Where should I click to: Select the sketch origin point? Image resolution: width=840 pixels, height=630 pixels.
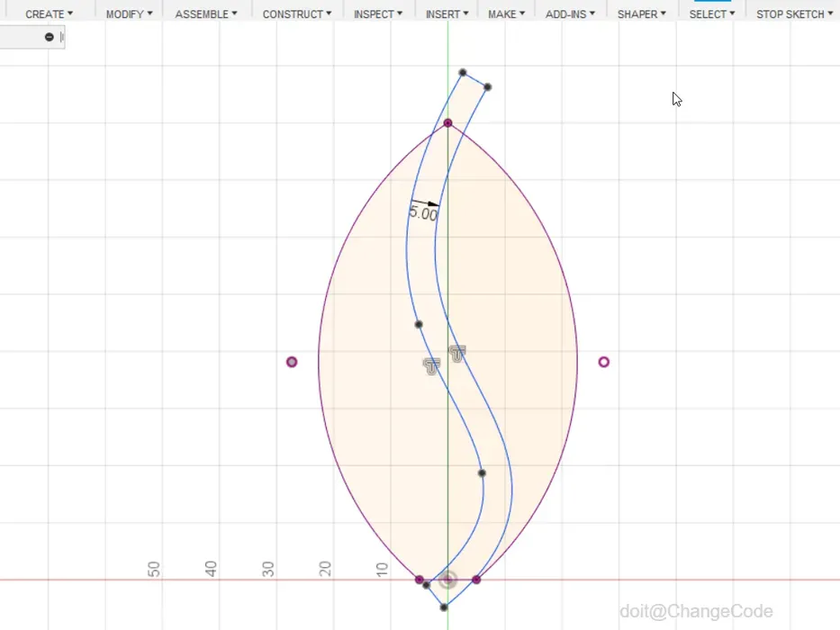pyautogui.click(x=447, y=580)
